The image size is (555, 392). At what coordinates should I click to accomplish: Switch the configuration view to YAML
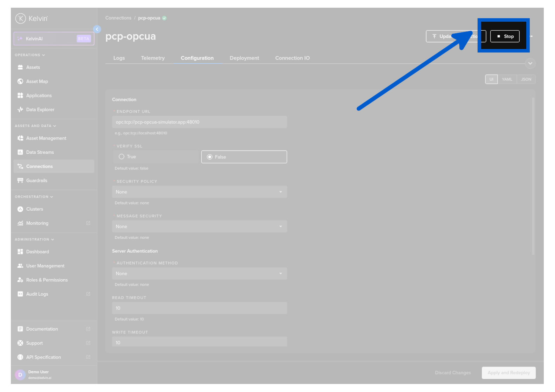pyautogui.click(x=507, y=79)
